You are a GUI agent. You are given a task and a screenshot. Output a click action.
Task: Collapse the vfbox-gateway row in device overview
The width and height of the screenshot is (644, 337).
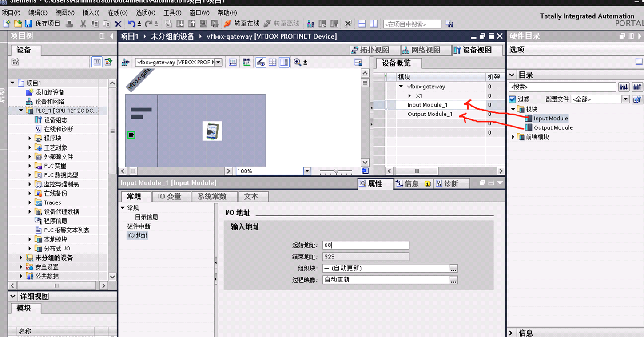(401, 87)
